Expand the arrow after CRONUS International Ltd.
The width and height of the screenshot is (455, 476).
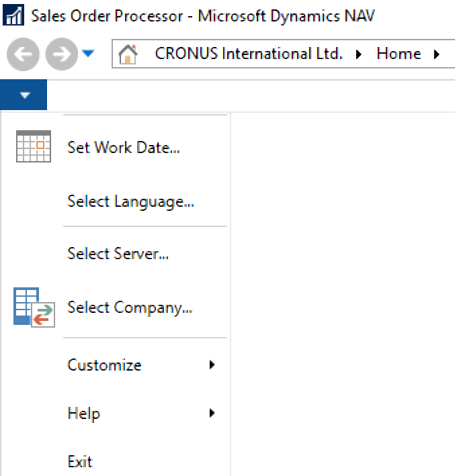(x=359, y=54)
